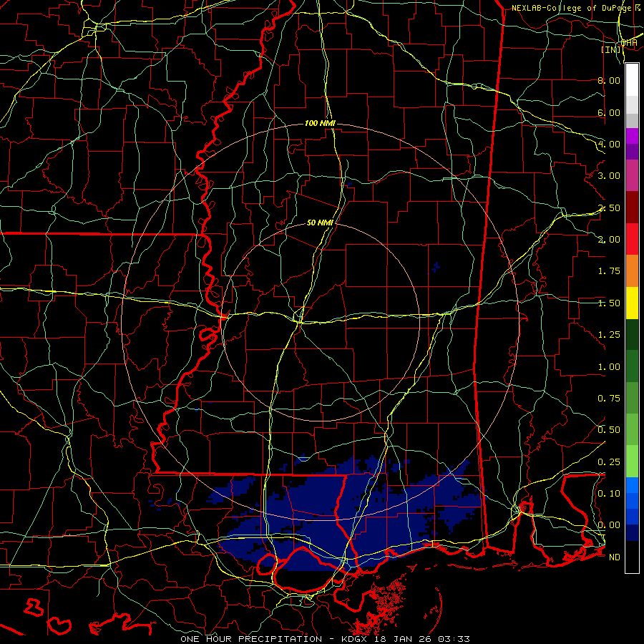
Task: Pick the light blue swatch near 0.10
Action: tap(632, 485)
